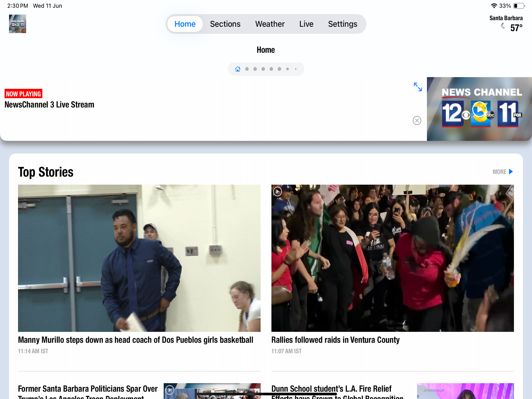
Task: Open Manny Murillo steps down headline
Action: pyautogui.click(x=135, y=340)
